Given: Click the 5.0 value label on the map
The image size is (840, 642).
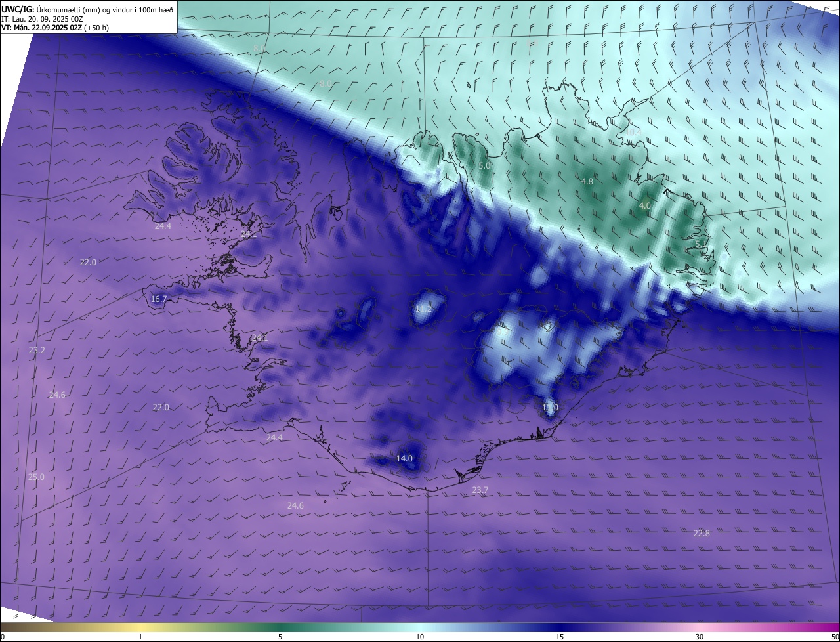Looking at the screenshot, I should click(484, 166).
